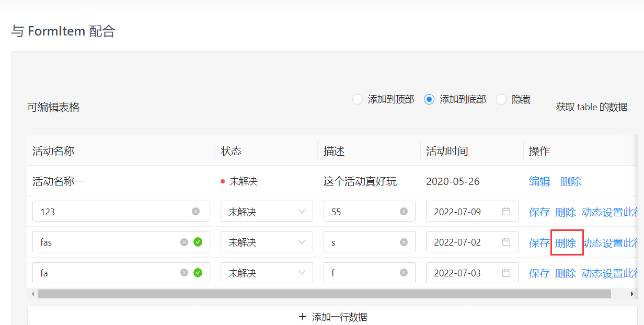This screenshot has width=644, height=325.
Task: Click 保存 in the 123 row
Action: 539,212
